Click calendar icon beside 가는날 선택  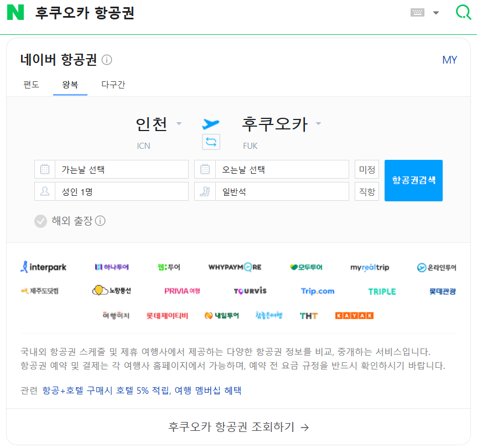click(x=45, y=169)
